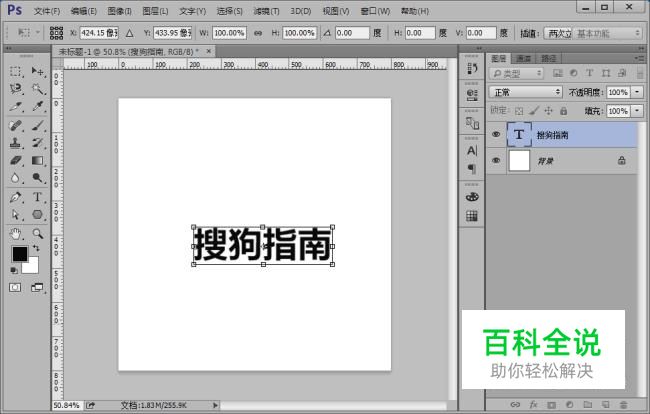The height and width of the screenshot is (414, 650).
Task: Open the fill slider arrow
Action: (637, 111)
